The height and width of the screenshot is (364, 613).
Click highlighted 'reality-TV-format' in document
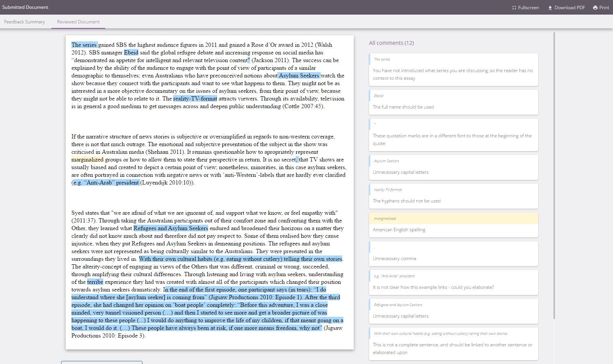pyautogui.click(x=195, y=99)
